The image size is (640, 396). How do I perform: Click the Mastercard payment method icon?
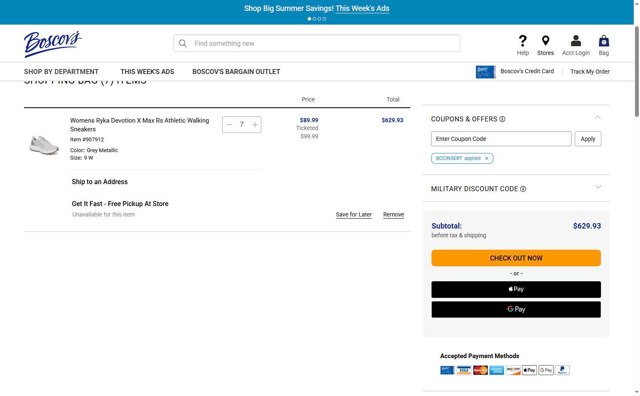pyautogui.click(x=480, y=370)
